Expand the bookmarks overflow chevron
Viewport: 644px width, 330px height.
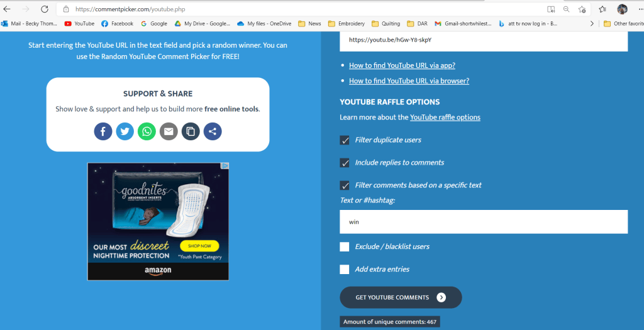tap(592, 23)
